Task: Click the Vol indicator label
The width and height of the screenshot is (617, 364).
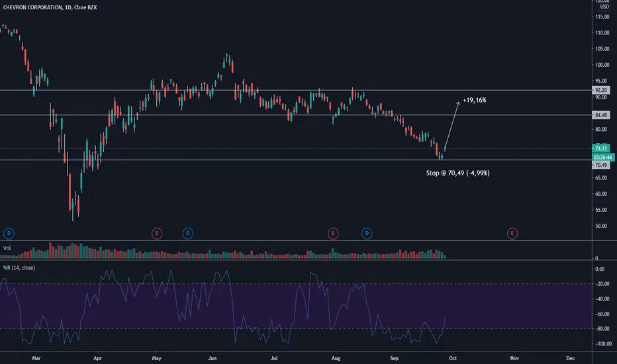Action: pos(7,248)
